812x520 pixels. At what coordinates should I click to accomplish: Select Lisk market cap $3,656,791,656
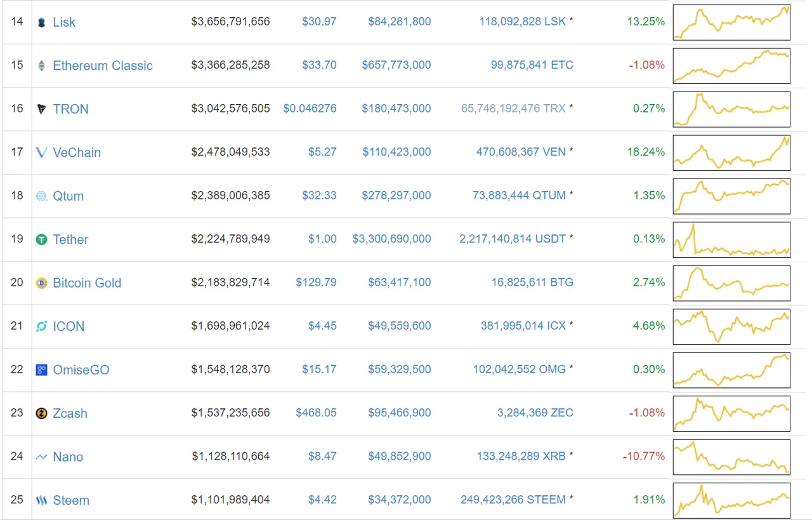click(230, 22)
